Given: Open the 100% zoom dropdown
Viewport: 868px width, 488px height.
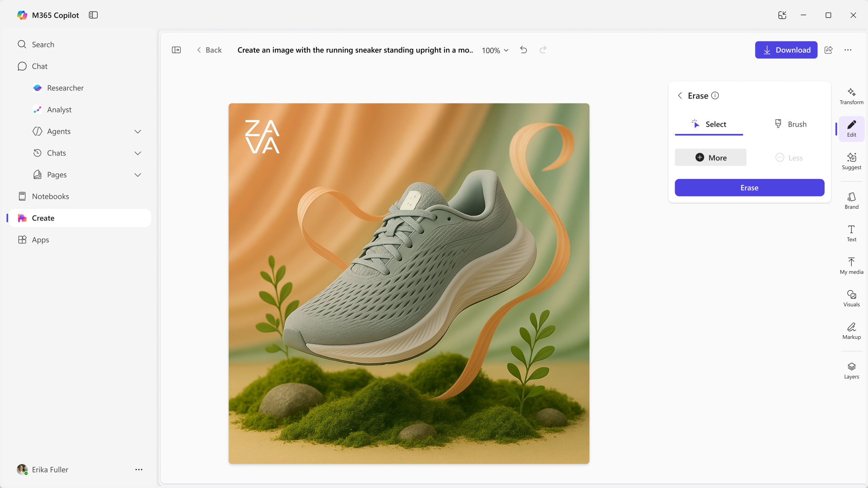Looking at the screenshot, I should [495, 50].
